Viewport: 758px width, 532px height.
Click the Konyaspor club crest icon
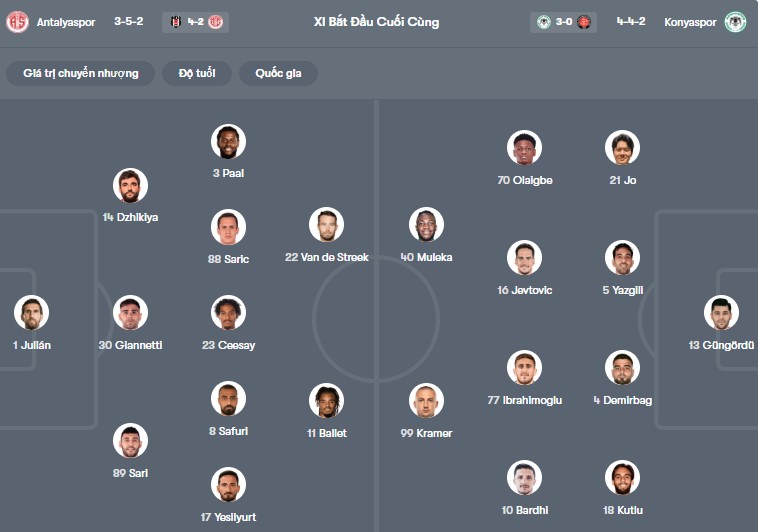[x=735, y=22]
